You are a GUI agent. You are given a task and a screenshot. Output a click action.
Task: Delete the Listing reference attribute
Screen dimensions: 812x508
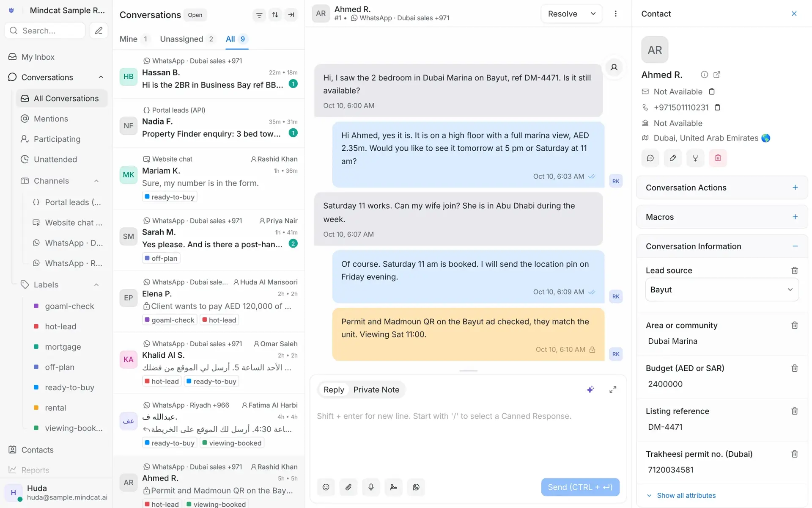(x=795, y=411)
